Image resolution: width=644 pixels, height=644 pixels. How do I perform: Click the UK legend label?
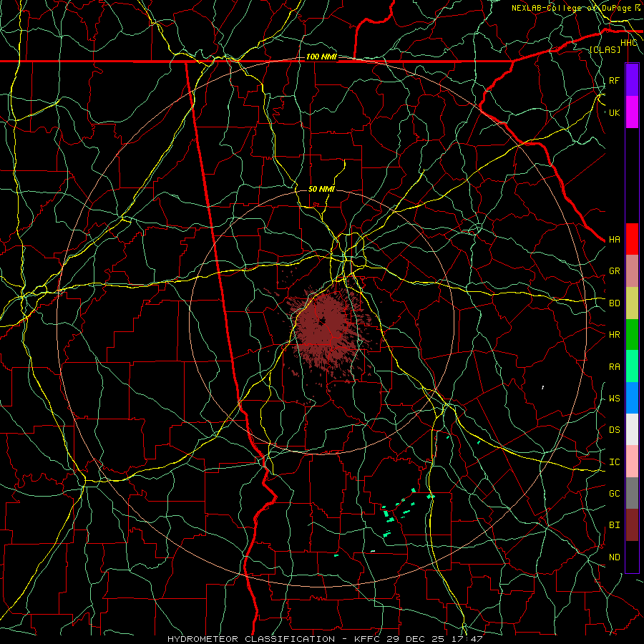(614, 112)
